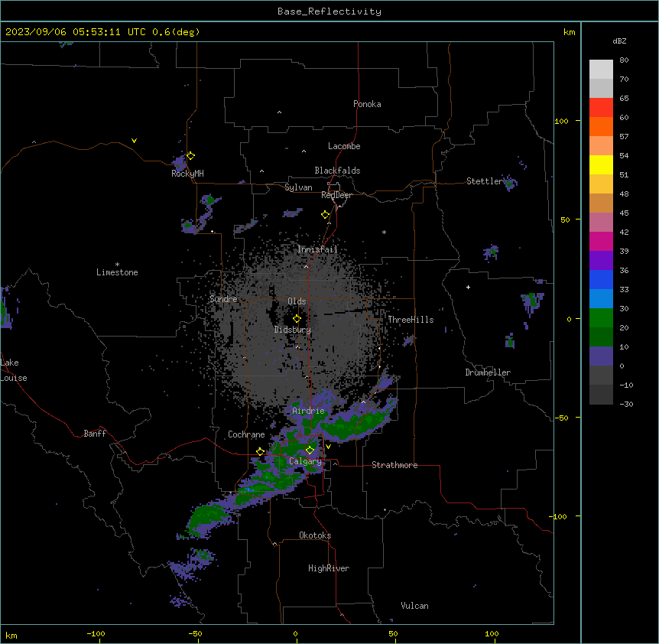Select the magenta 42 dBZ legend color
The image size is (659, 644).
[601, 241]
